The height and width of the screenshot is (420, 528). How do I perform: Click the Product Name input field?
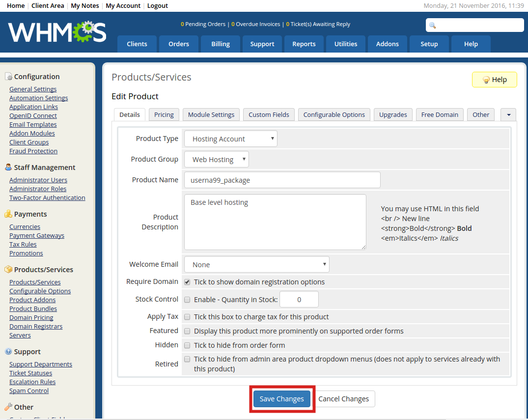282,180
